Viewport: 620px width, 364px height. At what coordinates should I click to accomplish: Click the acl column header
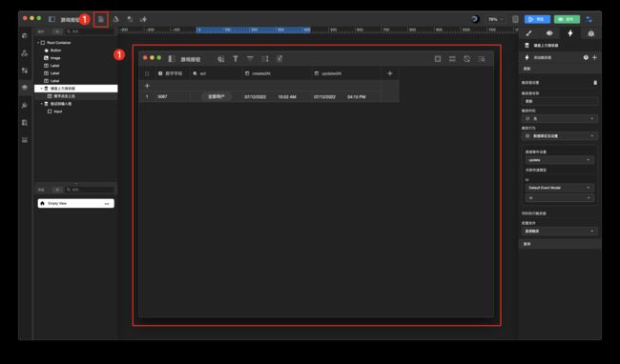tap(216, 73)
